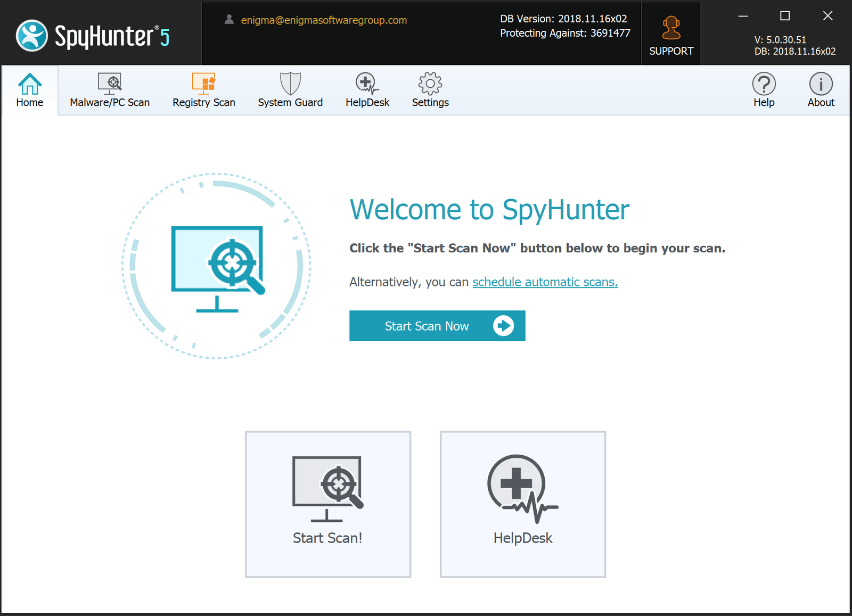Click the DB: 2018.11.16x02 text near the window buttons
The width and height of the screenshot is (852, 616).
pyautogui.click(x=795, y=52)
